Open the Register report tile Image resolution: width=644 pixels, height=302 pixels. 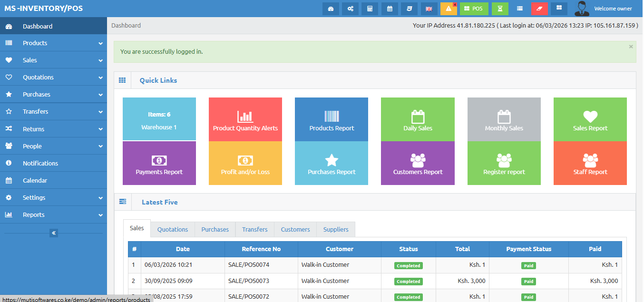(x=504, y=163)
